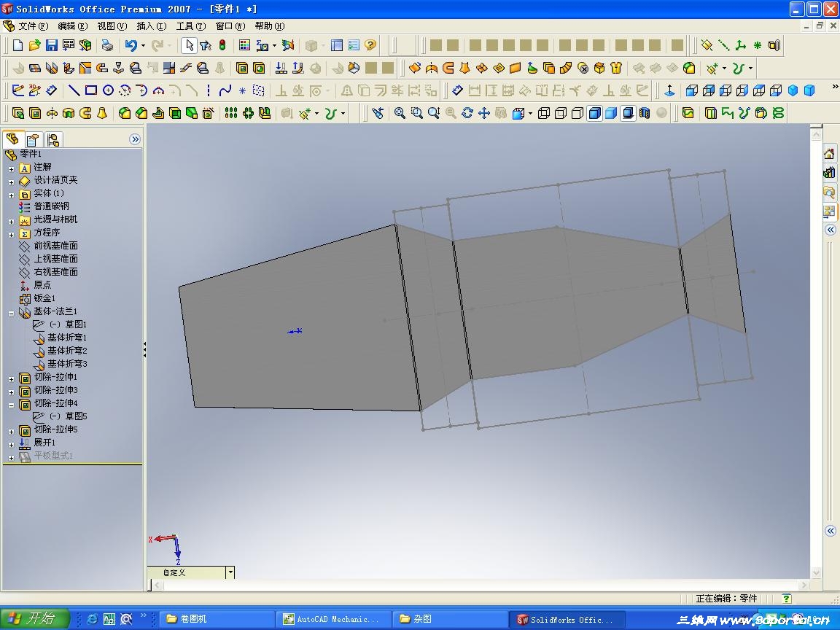Viewport: 840px width, 630px height.
Task: Toggle Hidden Lines Visible display mode
Action: (x=560, y=113)
